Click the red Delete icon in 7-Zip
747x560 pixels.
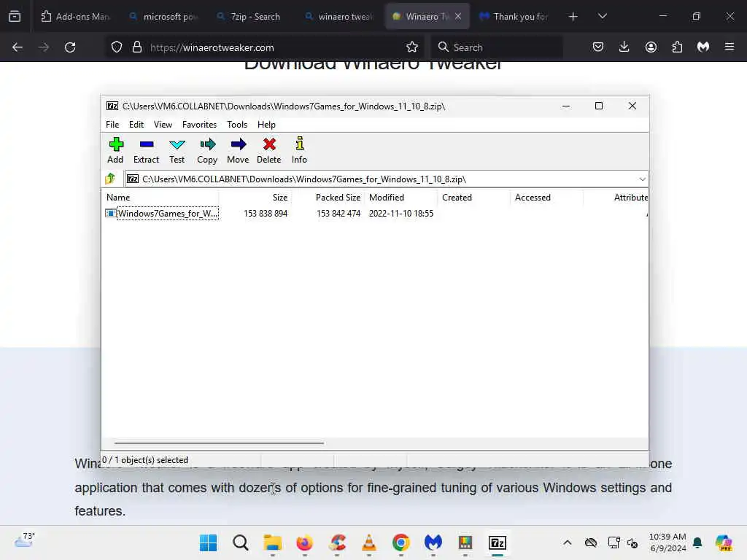[x=268, y=150]
